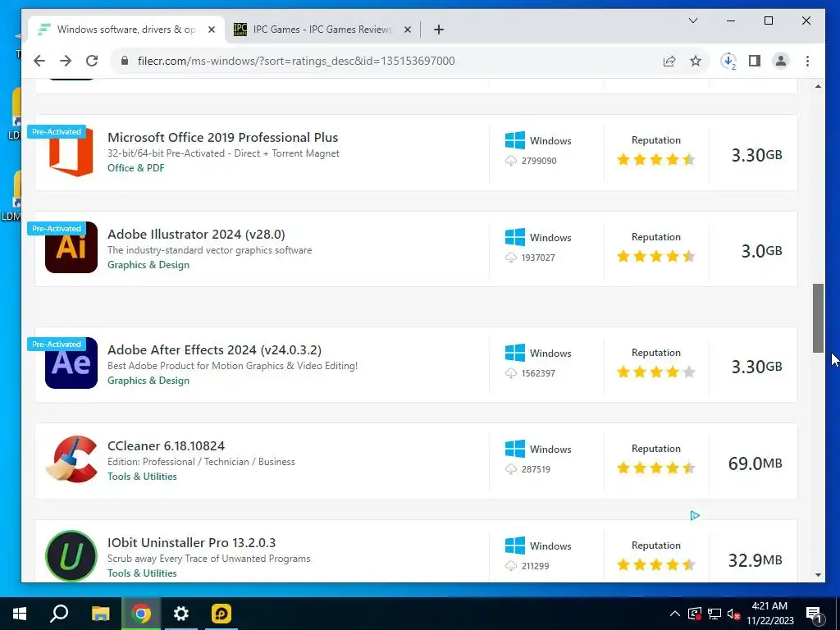
Task: Open the CCleaner broom logo icon
Action: point(71,459)
